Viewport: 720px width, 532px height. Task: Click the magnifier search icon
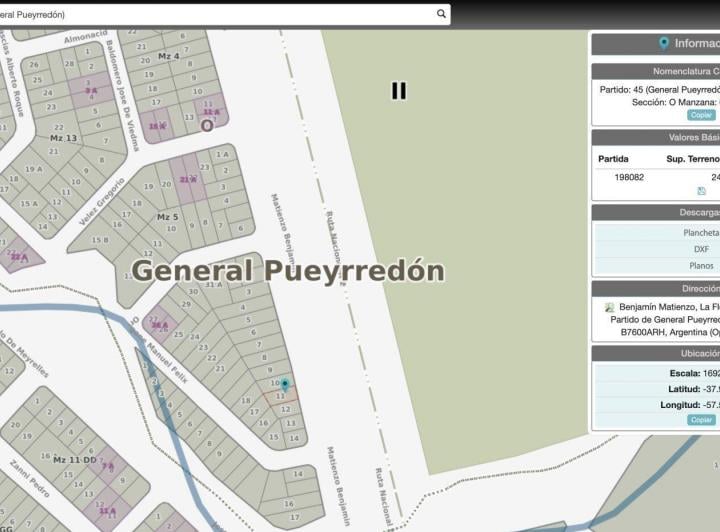441,14
